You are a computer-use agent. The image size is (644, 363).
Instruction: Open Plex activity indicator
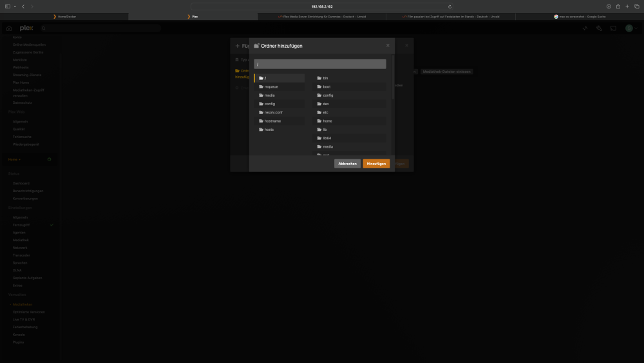pyautogui.click(x=585, y=28)
